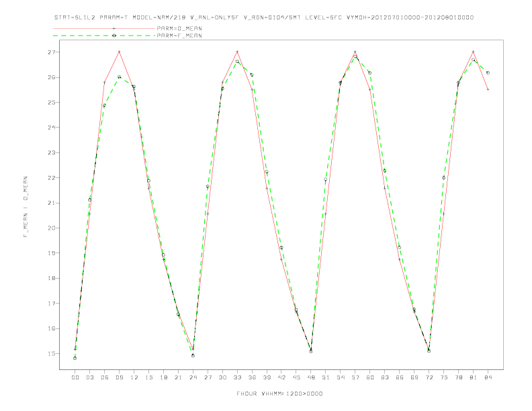Click y-axis tick value 26
This screenshot has height=411, width=532.
pos(51,77)
